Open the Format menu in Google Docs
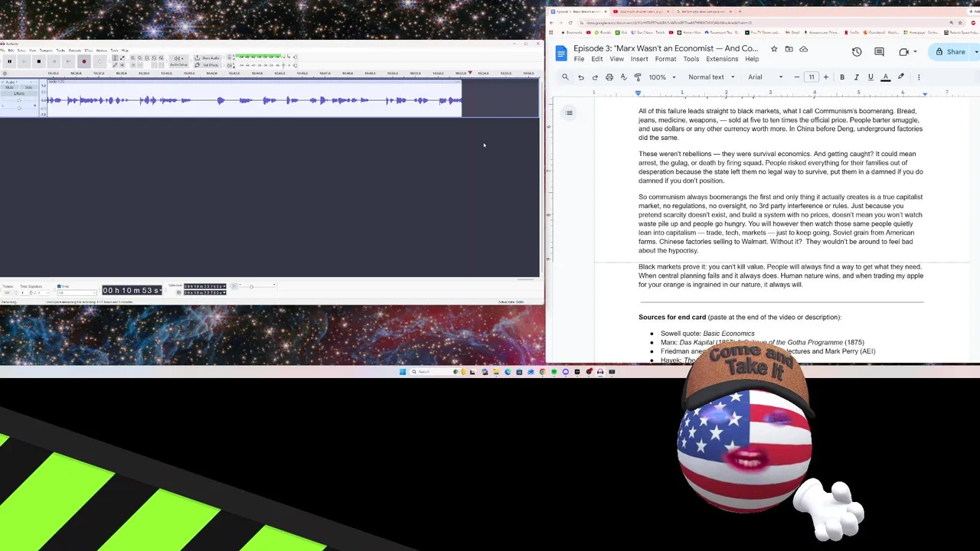The width and height of the screenshot is (980, 551). (x=665, y=59)
